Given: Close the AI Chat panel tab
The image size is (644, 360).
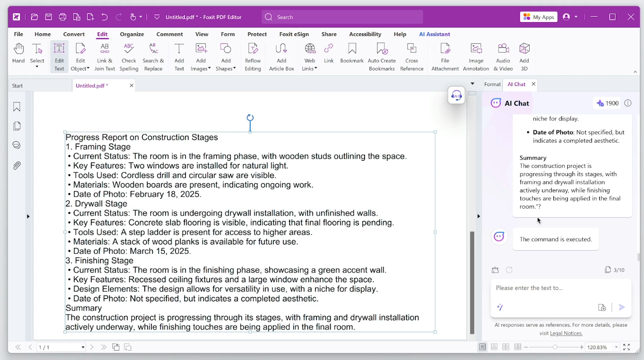Looking at the screenshot, I should [x=533, y=84].
